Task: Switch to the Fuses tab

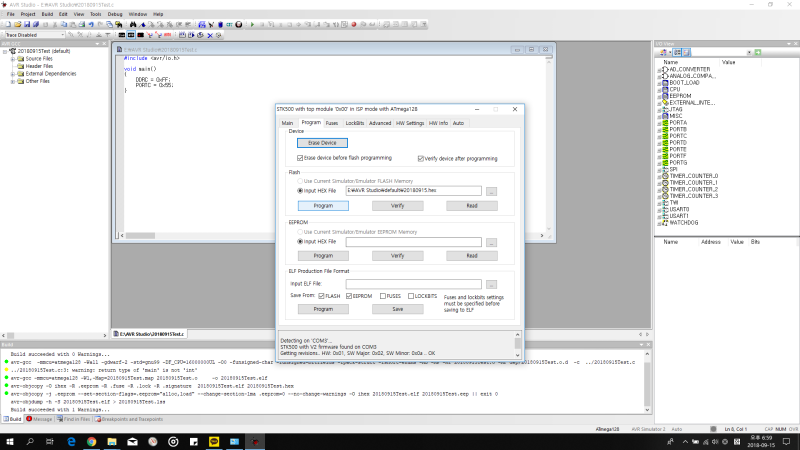Action: coord(332,123)
